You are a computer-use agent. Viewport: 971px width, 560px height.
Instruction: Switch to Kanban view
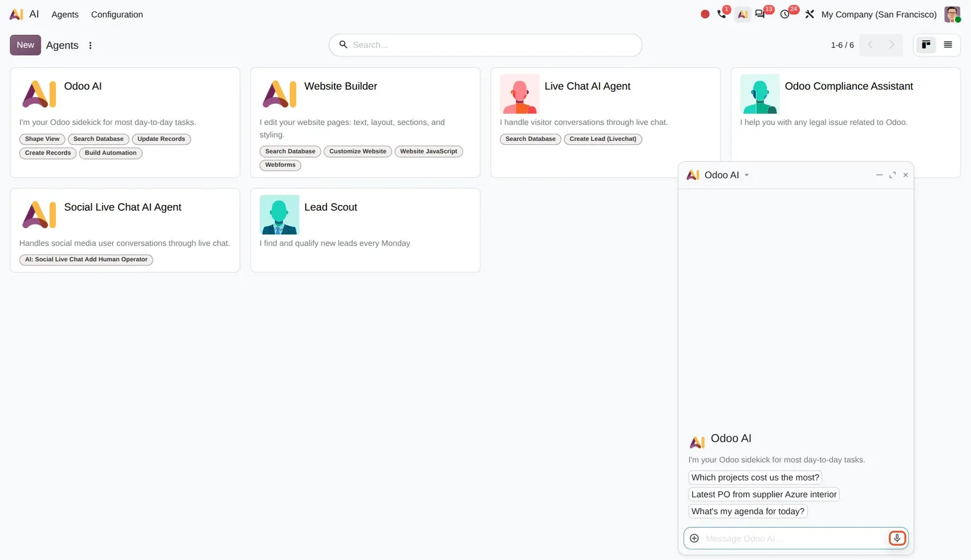coord(926,45)
